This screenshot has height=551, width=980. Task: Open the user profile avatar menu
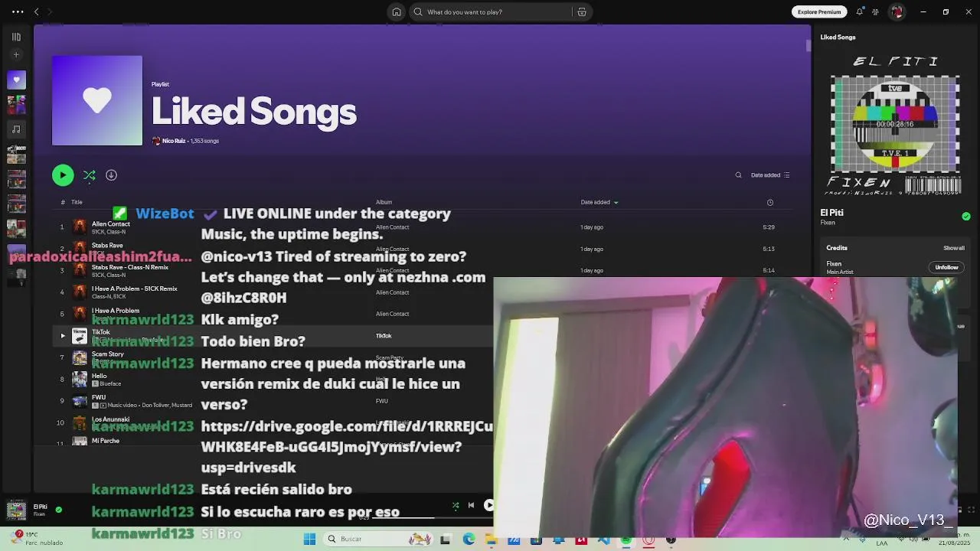(x=897, y=11)
